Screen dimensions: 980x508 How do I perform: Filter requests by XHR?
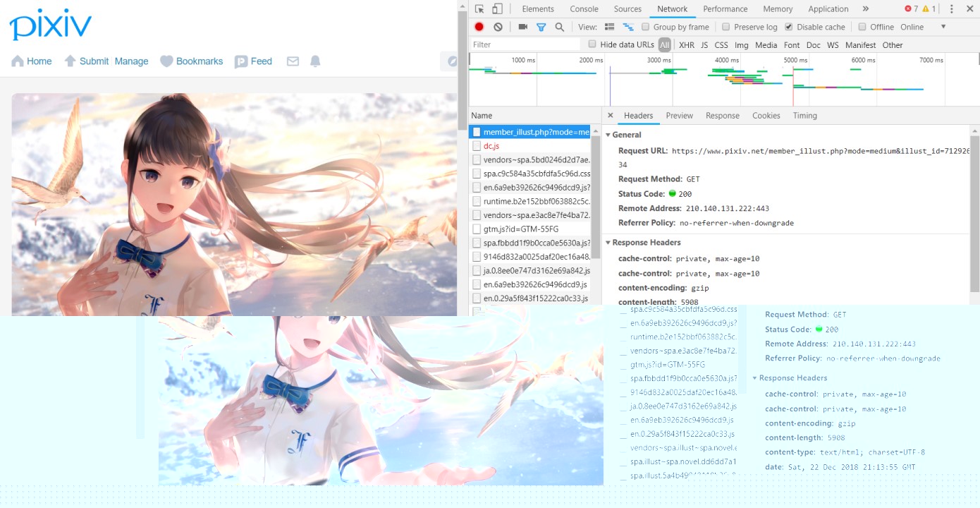point(686,45)
